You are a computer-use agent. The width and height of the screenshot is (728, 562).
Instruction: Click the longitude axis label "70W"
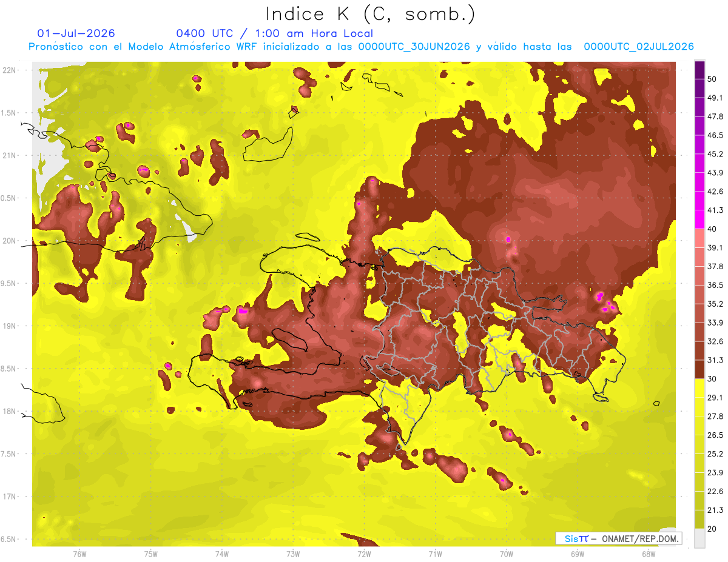click(x=507, y=554)
